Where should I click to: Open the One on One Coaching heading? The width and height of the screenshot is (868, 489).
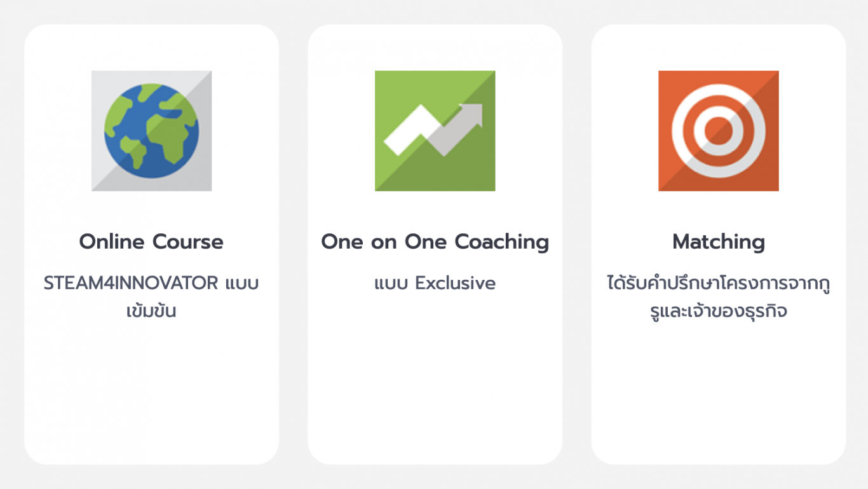tap(435, 242)
